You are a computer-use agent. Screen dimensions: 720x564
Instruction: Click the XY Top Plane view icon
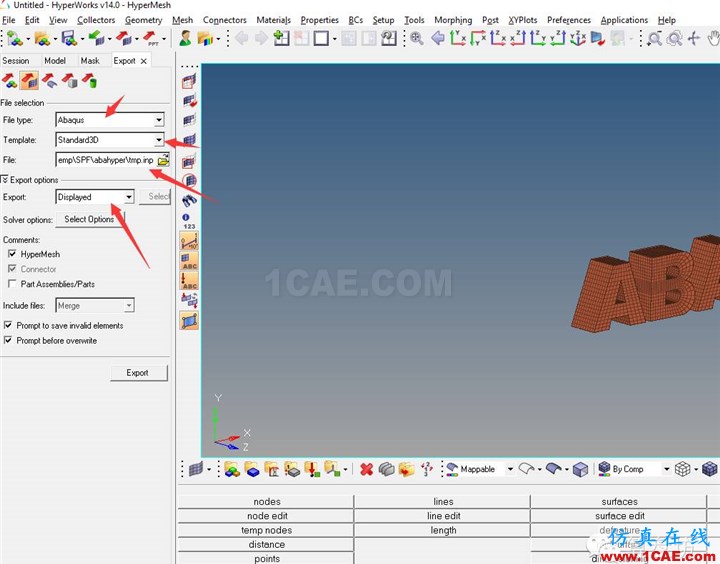(x=457, y=38)
